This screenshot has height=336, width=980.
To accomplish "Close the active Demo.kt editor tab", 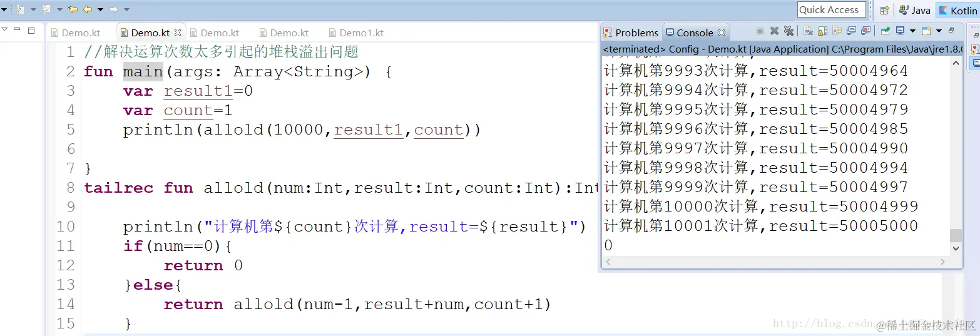I will [177, 33].
